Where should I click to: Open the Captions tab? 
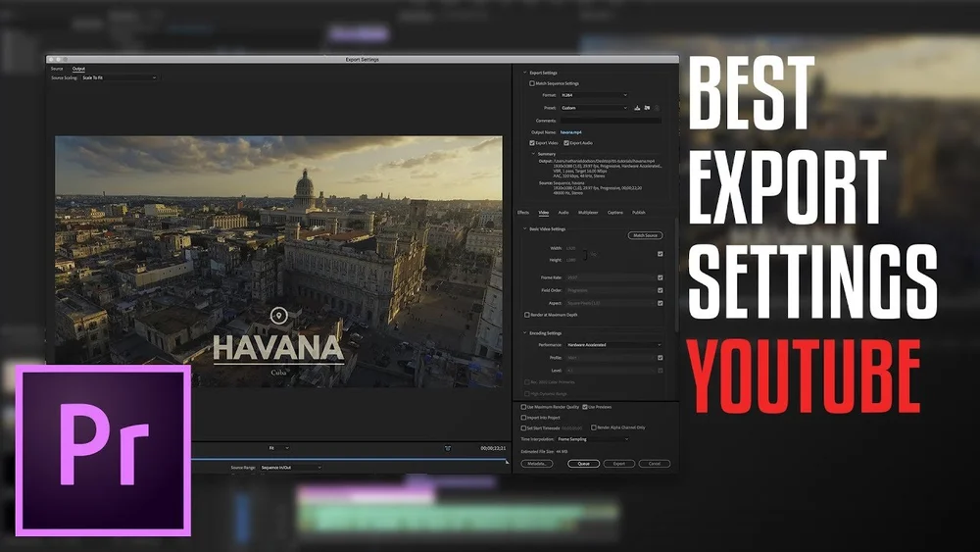[x=615, y=213]
